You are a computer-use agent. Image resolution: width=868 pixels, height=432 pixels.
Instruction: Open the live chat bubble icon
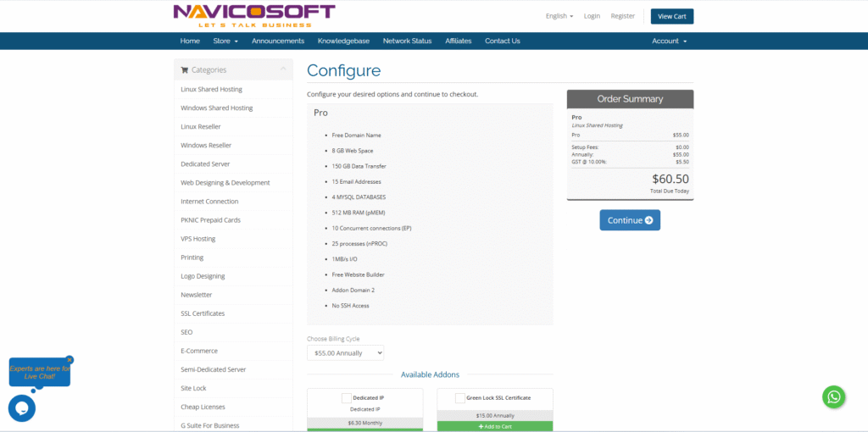22,408
